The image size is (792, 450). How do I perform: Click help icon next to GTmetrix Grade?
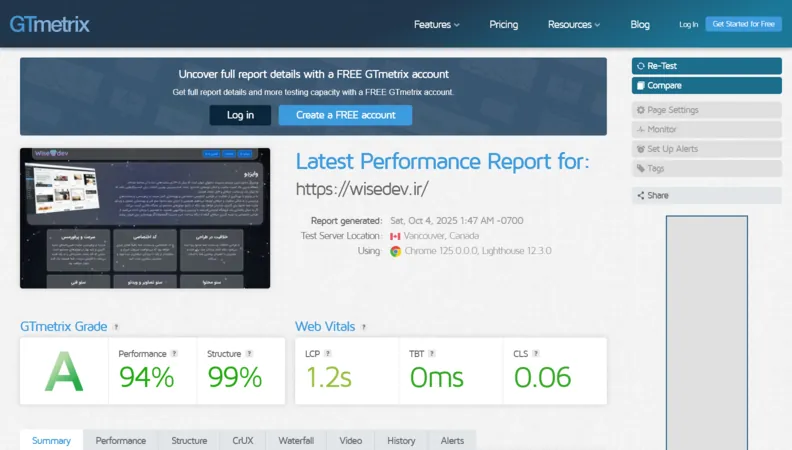click(116, 327)
